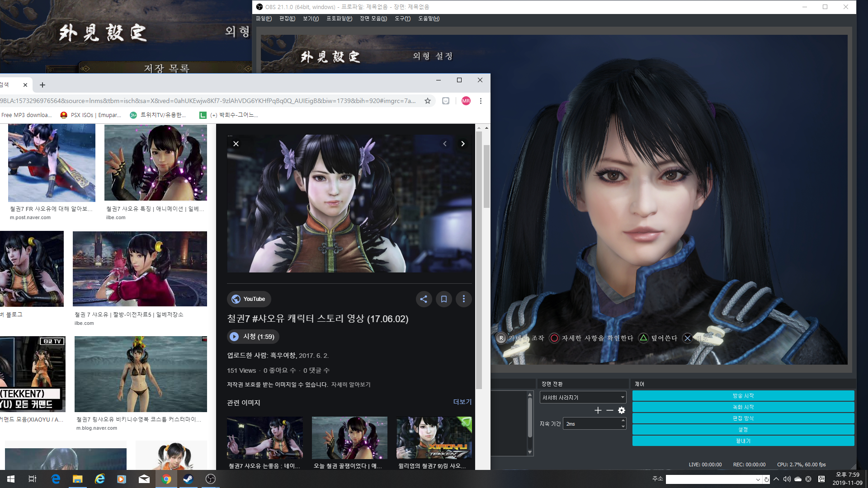Click the share icon in image panel
The image size is (868, 488).
(424, 299)
